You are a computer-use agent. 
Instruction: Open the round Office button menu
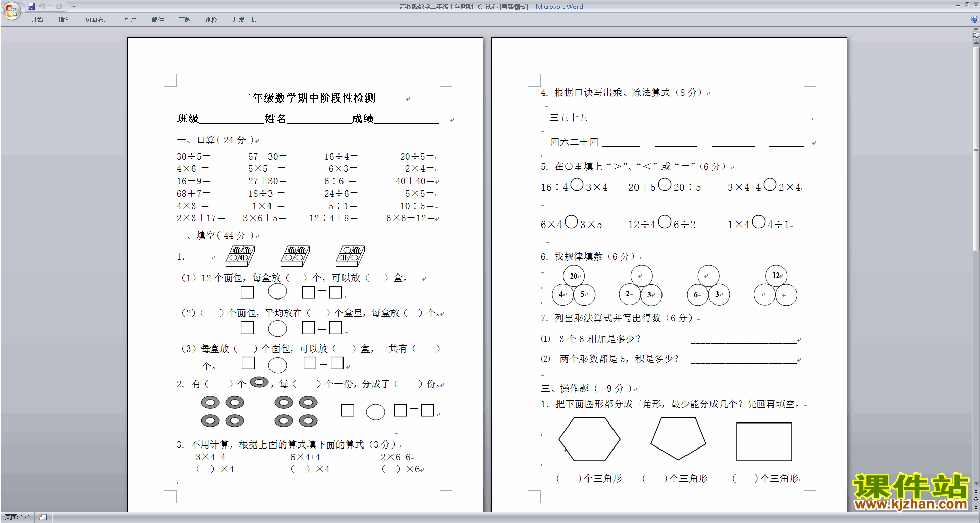pos(11,10)
